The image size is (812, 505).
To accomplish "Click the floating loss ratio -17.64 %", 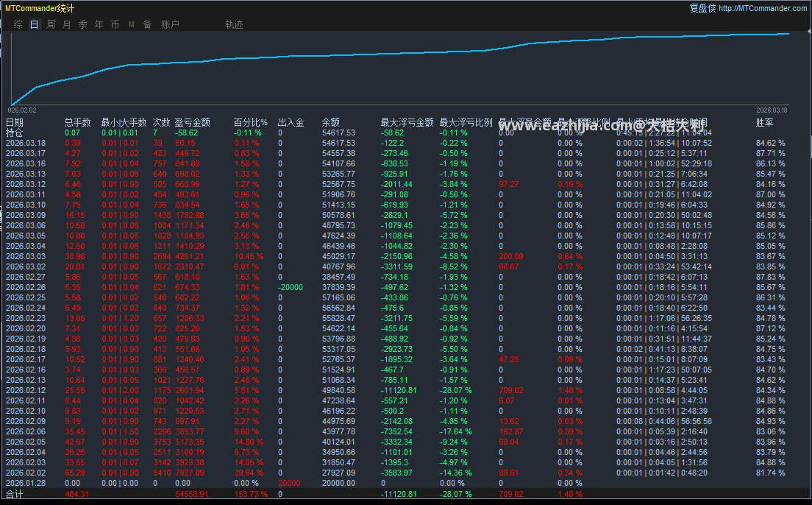I will click(x=456, y=432).
